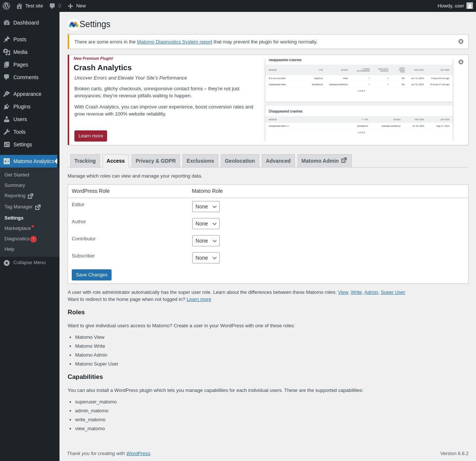
Task: Click the superuser_matomo capability text
Action: pos(96,402)
